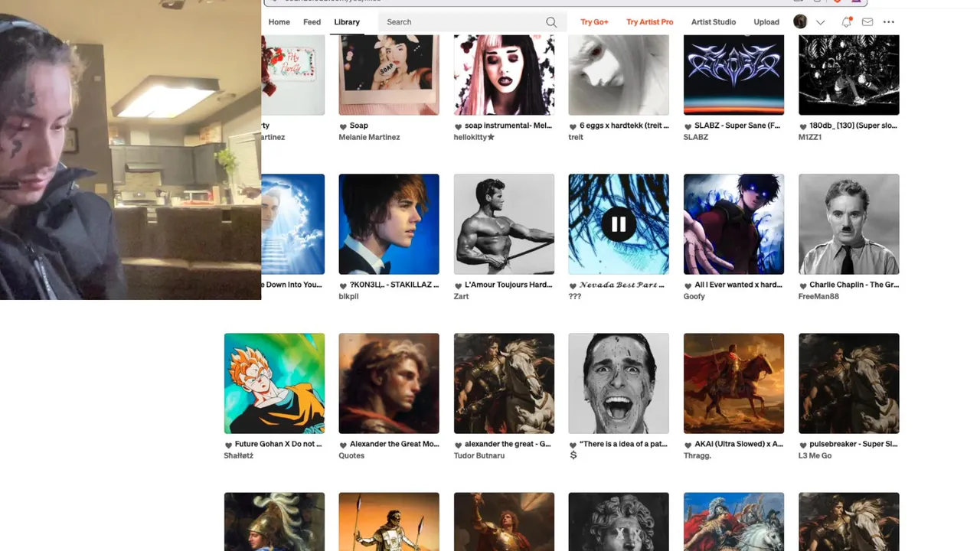Open the messages envelope icon

tap(867, 22)
